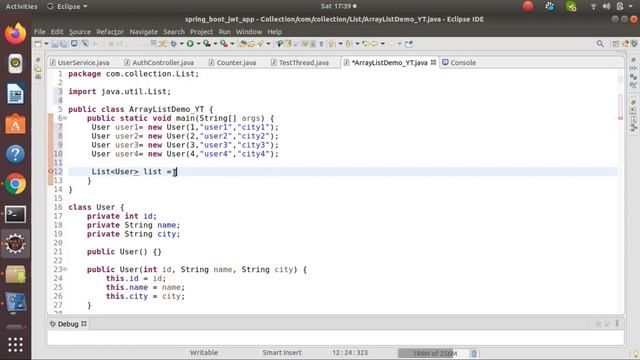Click the 'import java.util.List;' line
This screenshot has height=360, width=640.
point(120,91)
